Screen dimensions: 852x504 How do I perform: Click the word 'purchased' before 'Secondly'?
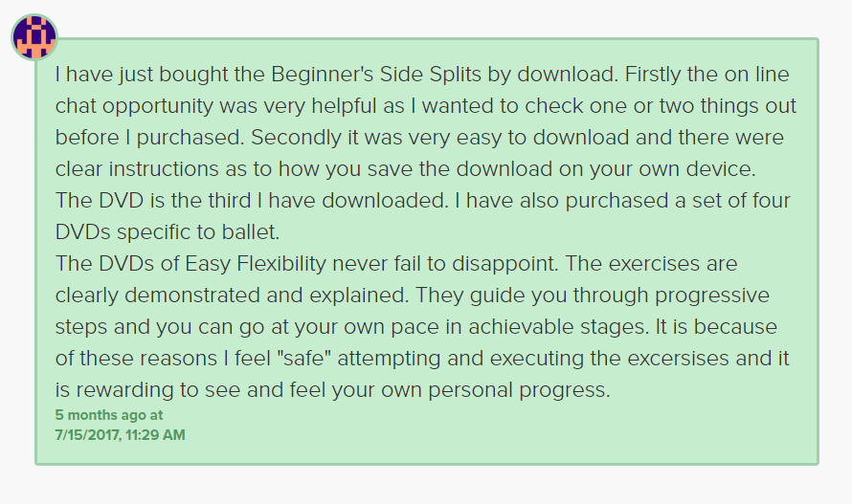tap(188, 138)
